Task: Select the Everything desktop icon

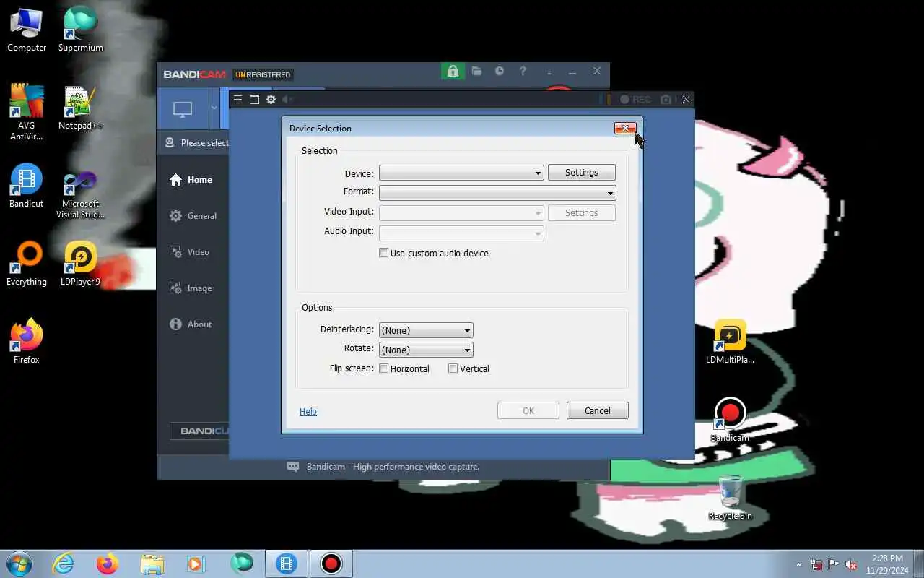Action: point(27,264)
